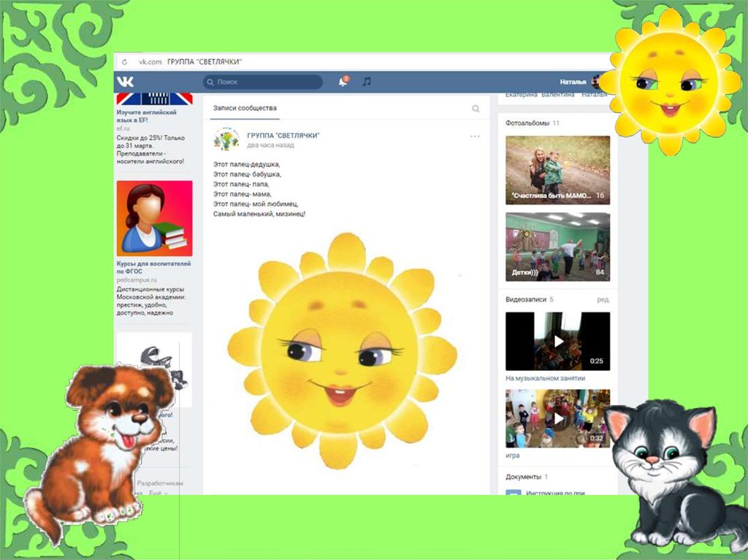
Task: Click the VK logo icon
Action: (x=126, y=82)
